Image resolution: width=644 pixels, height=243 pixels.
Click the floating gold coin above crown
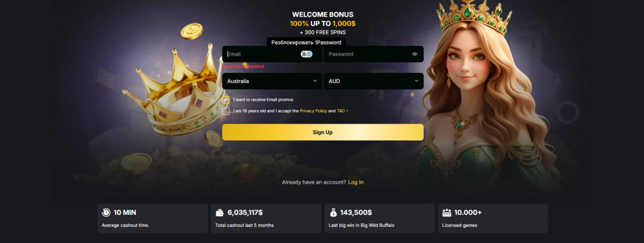tap(191, 33)
